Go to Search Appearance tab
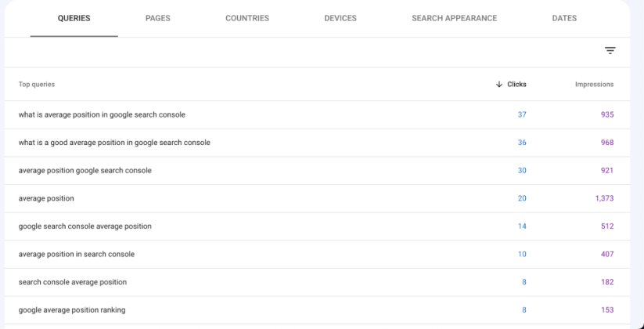This screenshot has height=329, width=644. pos(455,18)
